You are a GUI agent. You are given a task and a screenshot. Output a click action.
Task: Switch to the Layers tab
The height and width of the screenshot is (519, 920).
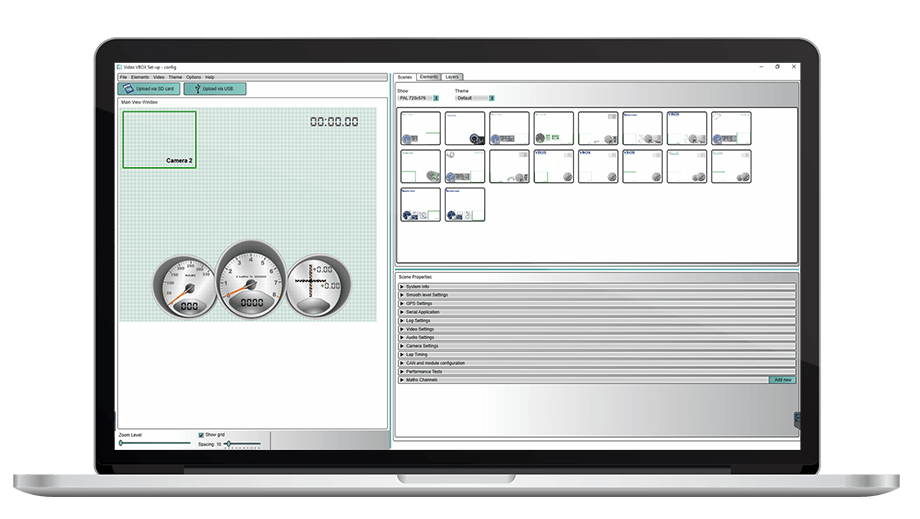(453, 77)
